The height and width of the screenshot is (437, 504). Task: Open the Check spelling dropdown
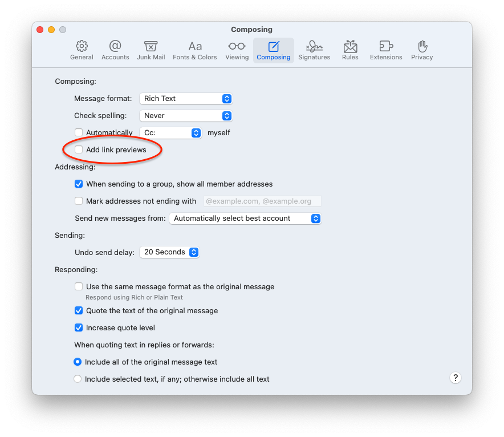[186, 115]
